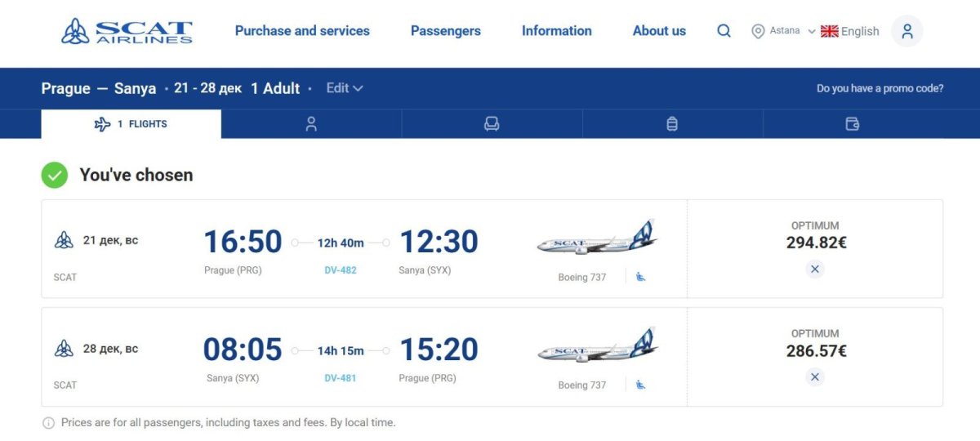The height and width of the screenshot is (441, 980).
Task: Click the DV-482 flight number link
Action: tap(341, 269)
